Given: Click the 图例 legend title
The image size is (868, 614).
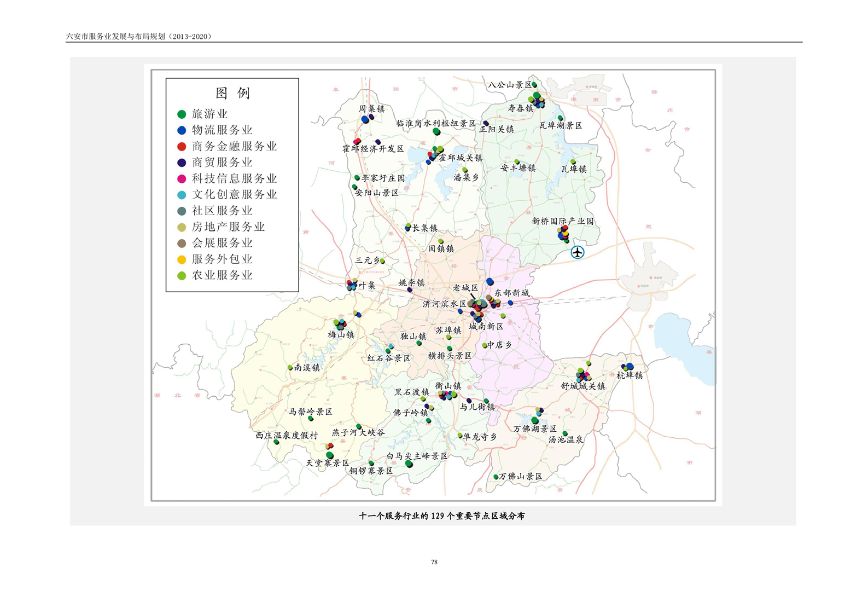Looking at the screenshot, I should (x=232, y=93).
